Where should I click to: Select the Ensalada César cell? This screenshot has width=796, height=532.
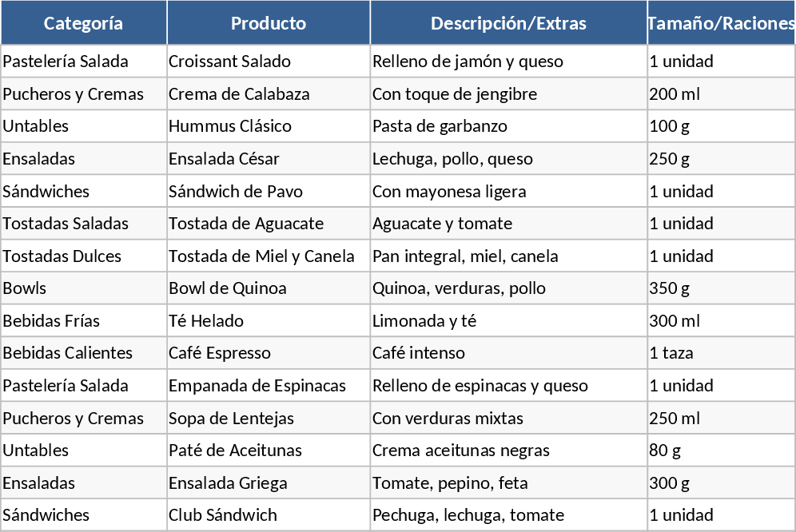(225, 159)
